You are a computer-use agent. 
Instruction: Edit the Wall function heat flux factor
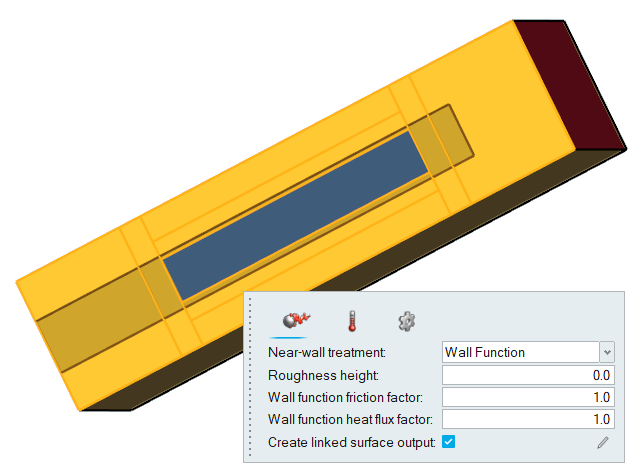(528, 419)
